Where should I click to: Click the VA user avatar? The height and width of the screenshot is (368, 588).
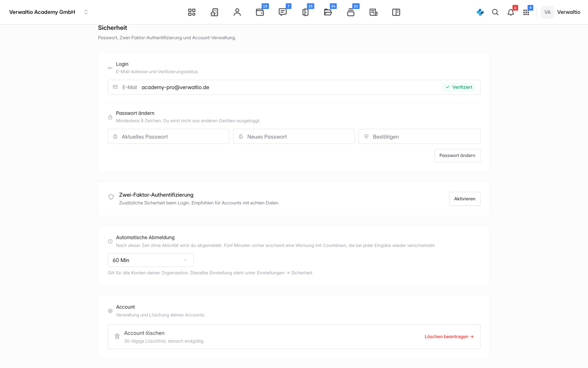click(548, 12)
